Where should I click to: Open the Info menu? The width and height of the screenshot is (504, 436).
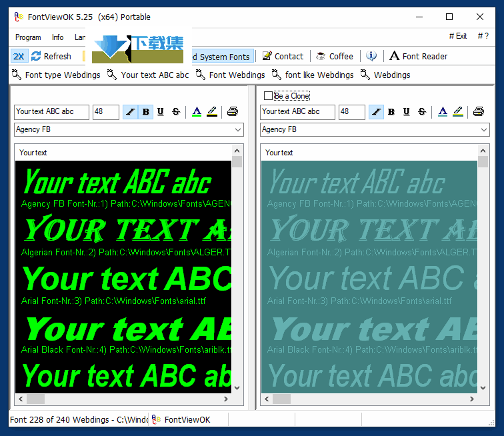click(58, 37)
